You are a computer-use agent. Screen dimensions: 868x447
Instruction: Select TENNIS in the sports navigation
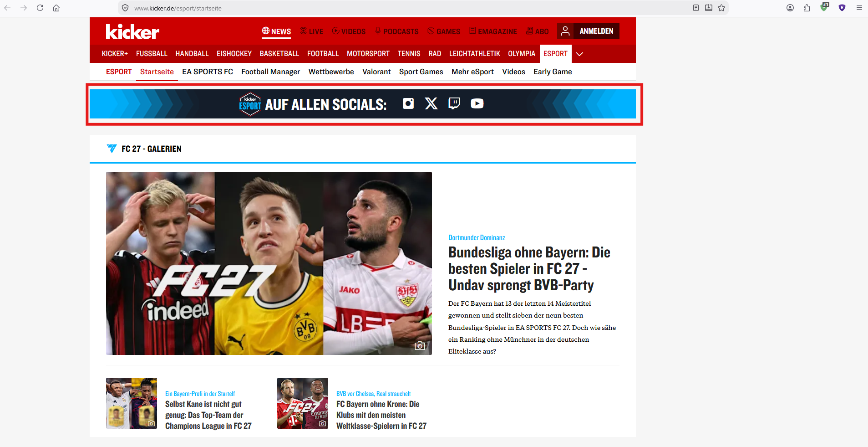tap(409, 54)
